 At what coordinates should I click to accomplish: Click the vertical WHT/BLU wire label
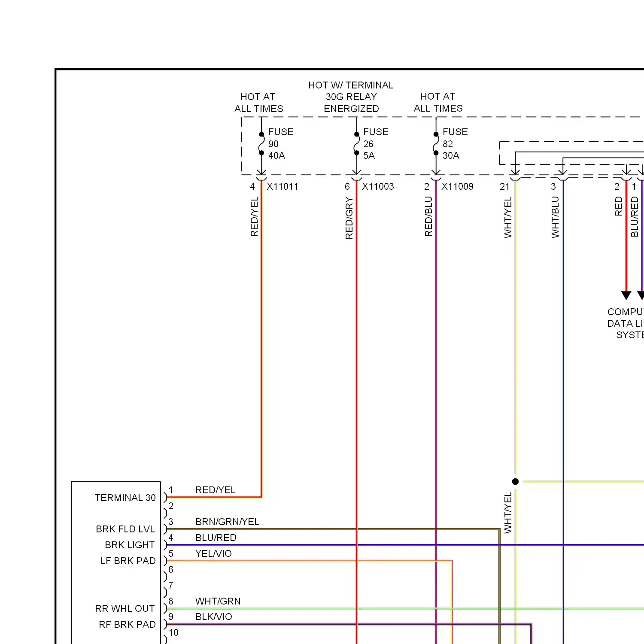coord(555,217)
